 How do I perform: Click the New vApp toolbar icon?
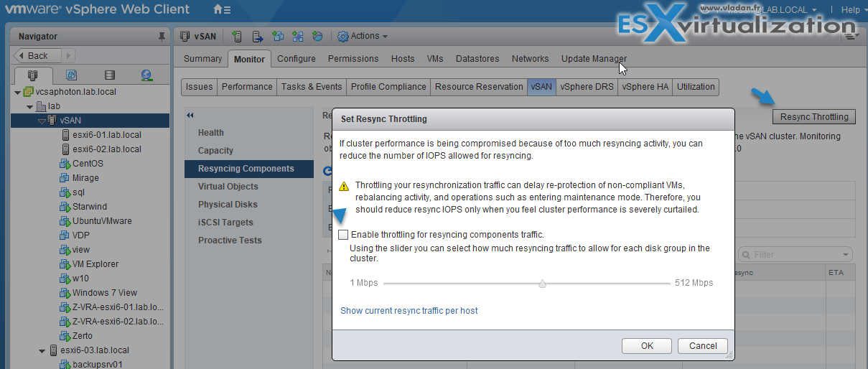point(298,36)
